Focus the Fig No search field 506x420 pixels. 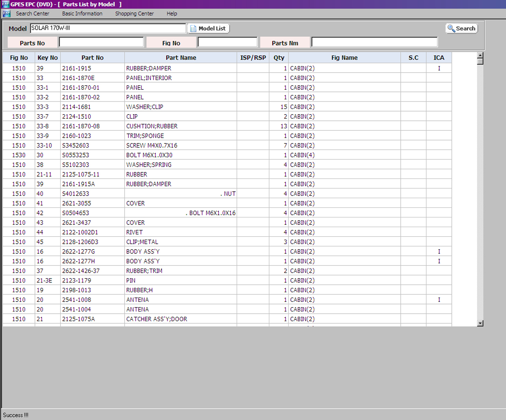point(227,42)
